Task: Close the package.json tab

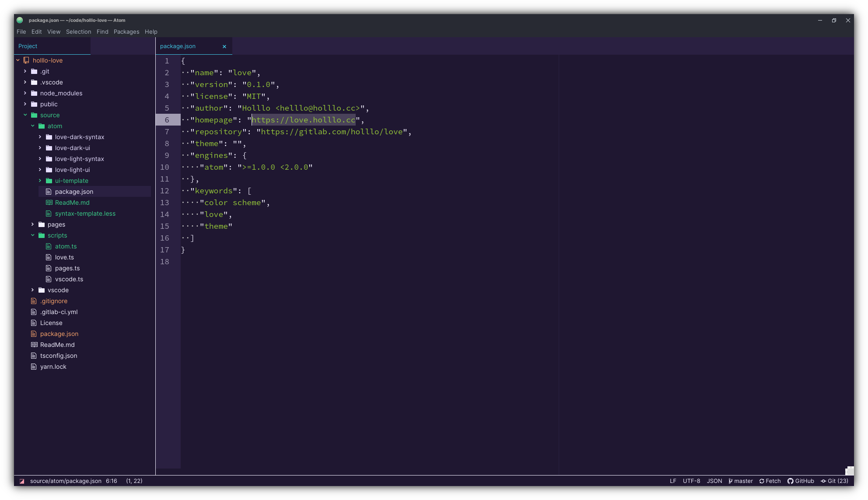Action: pos(224,46)
